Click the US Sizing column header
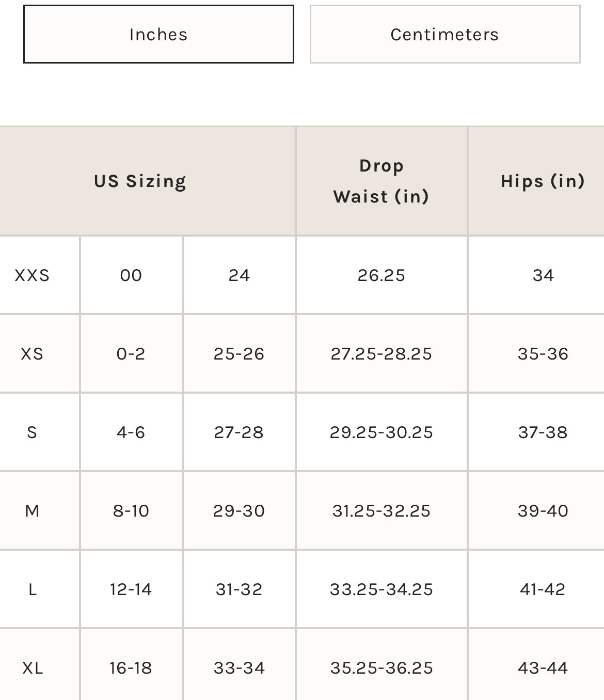 [140, 181]
